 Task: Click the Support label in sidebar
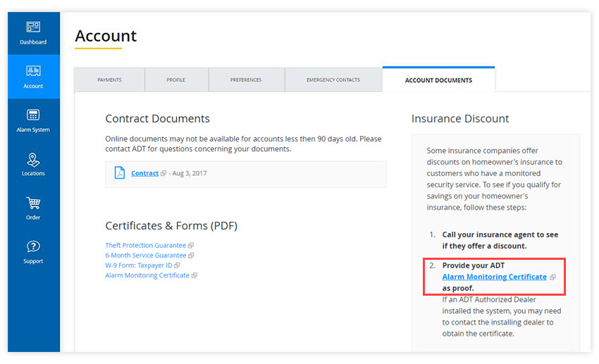(x=33, y=261)
